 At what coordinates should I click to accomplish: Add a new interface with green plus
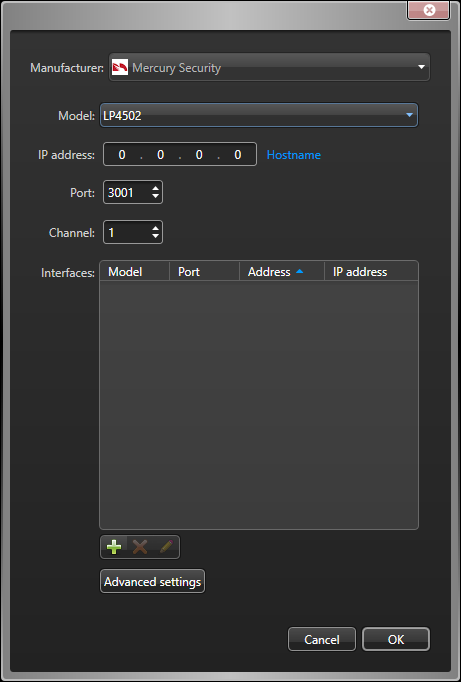pyautogui.click(x=114, y=547)
